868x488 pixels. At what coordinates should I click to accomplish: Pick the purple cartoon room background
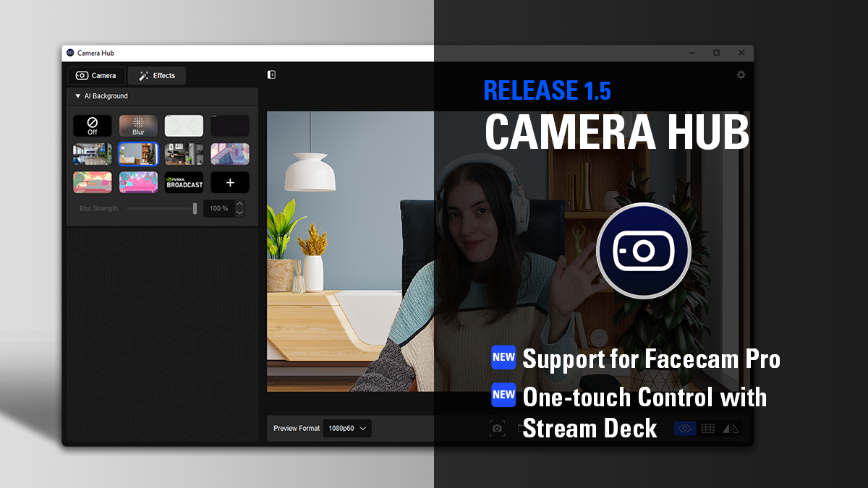point(230,154)
